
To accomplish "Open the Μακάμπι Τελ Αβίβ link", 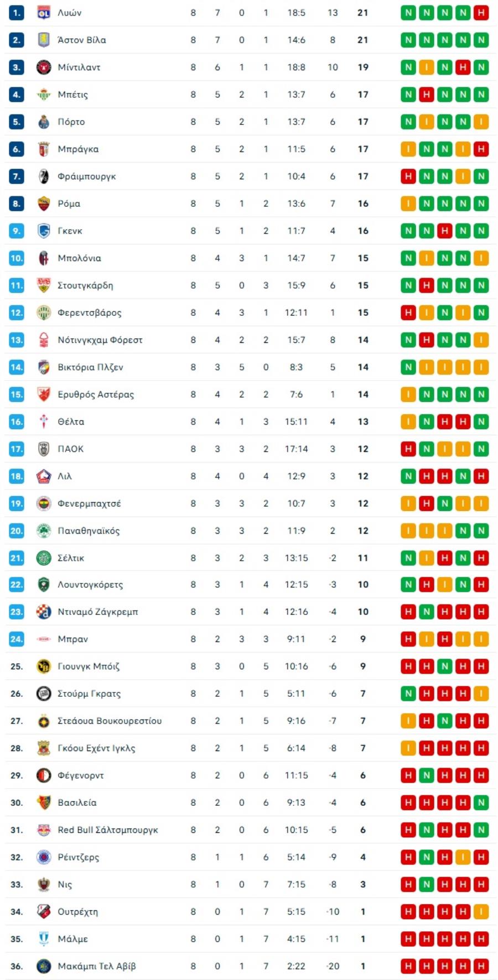I will [96, 966].
